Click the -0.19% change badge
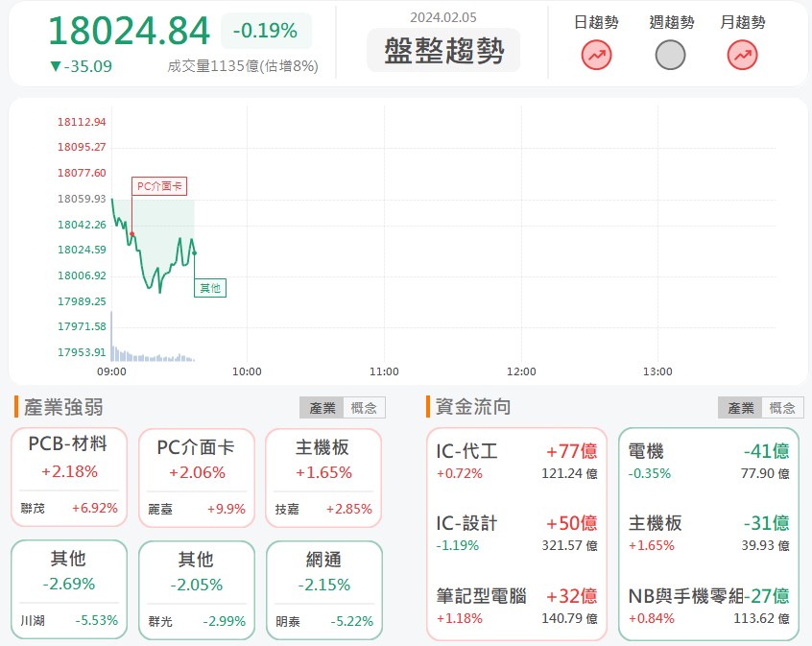 click(266, 31)
